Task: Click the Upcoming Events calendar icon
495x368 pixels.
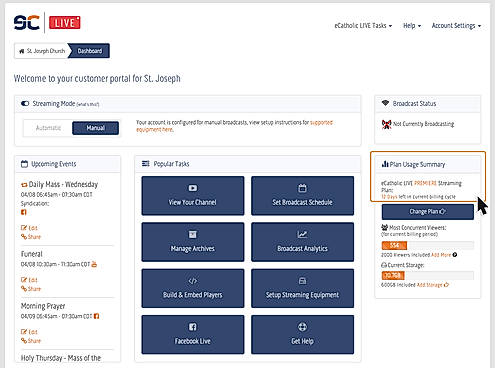Action: (24, 164)
